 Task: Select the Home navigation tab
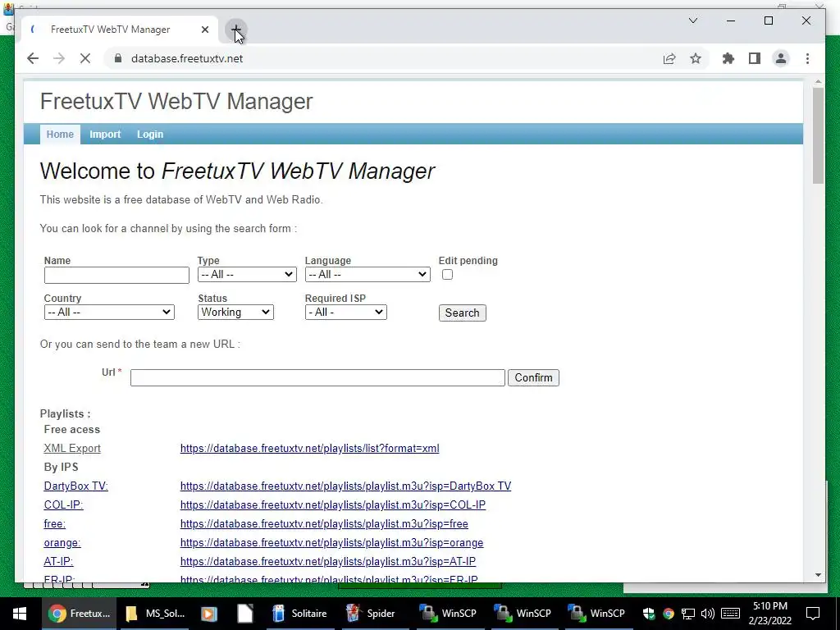[x=60, y=134]
